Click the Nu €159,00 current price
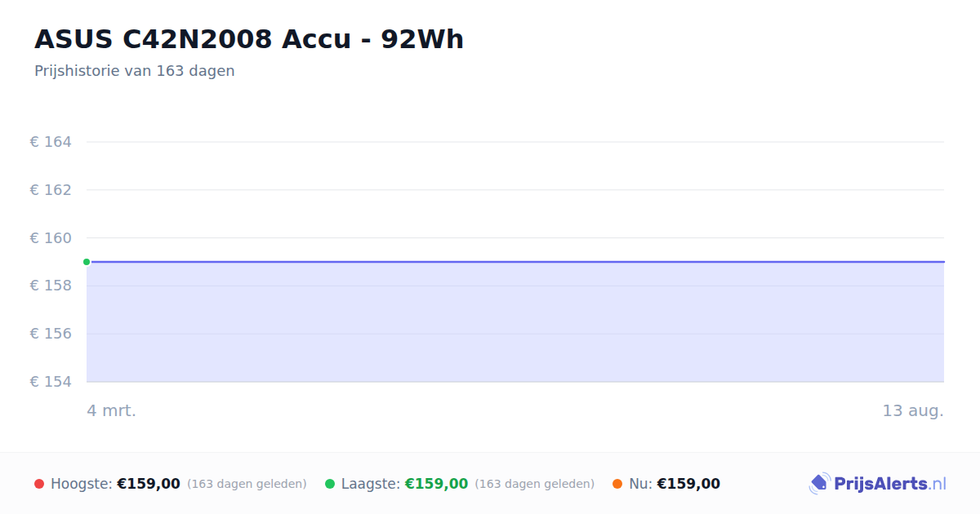980x514 pixels. (x=688, y=484)
